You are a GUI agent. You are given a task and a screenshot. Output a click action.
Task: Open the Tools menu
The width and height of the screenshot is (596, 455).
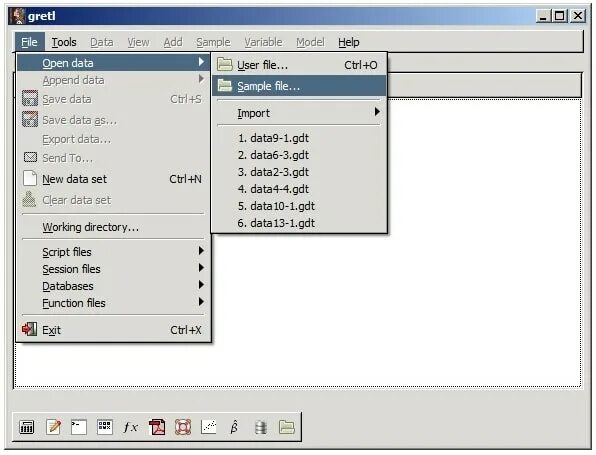point(64,42)
